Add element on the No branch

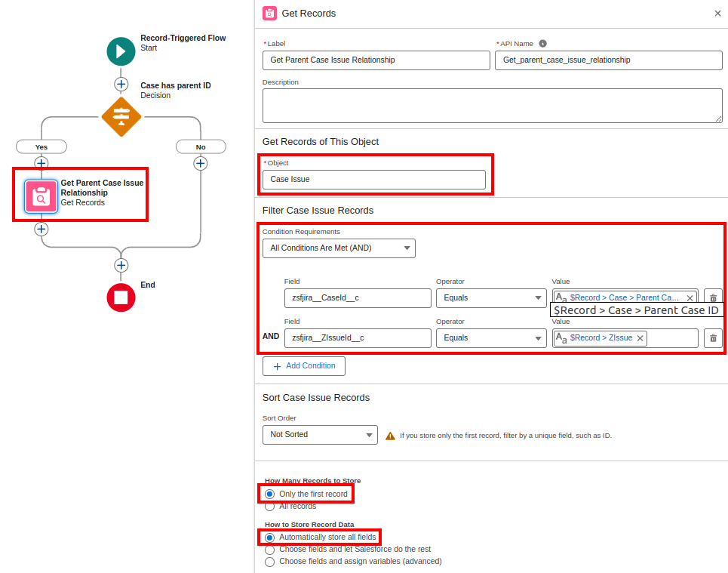tap(201, 163)
